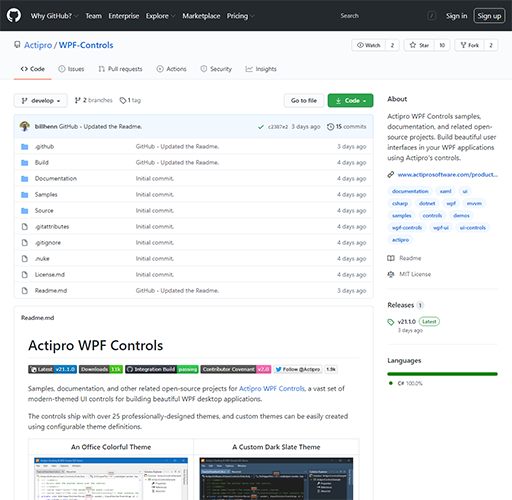Click the Downloads 11k badge

(x=101, y=369)
